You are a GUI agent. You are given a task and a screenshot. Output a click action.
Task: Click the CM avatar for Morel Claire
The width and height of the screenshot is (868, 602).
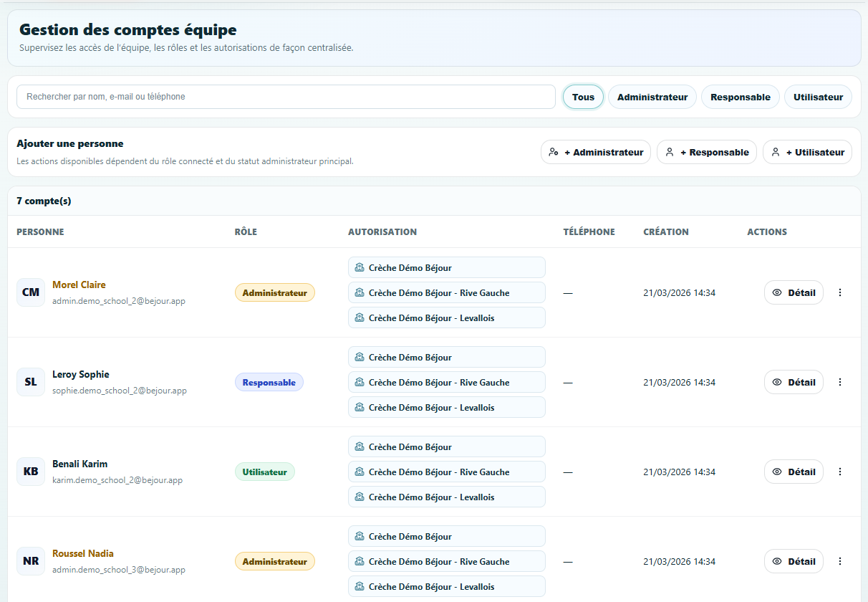[31, 292]
